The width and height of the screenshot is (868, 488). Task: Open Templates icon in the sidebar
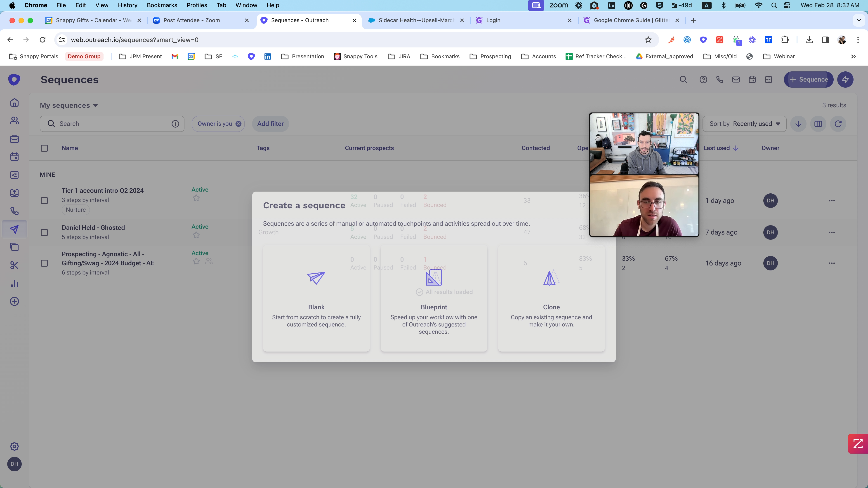pyautogui.click(x=14, y=247)
